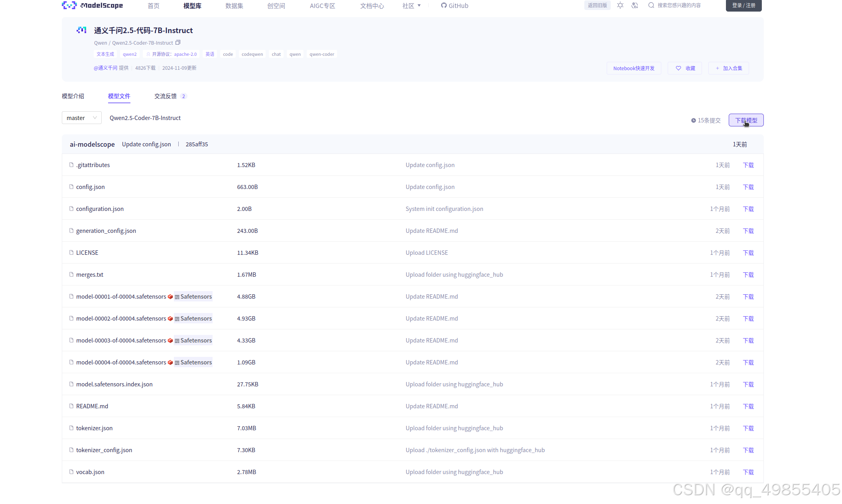The width and height of the screenshot is (842, 504).
Task: Click Safetensors badge for model-00002-of-00004
Action: pos(193,318)
